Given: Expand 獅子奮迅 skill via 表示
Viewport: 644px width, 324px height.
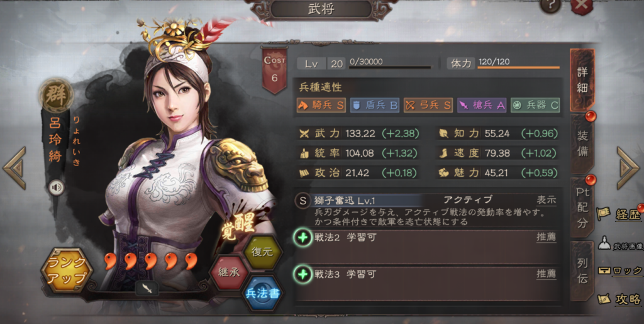Looking at the screenshot, I should [x=547, y=200].
